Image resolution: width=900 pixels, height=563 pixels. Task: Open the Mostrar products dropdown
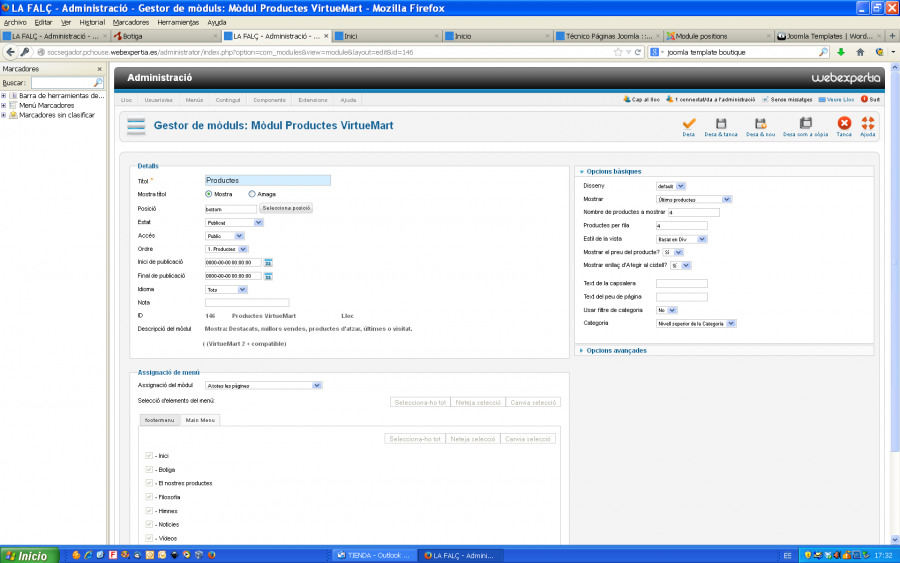(693, 199)
